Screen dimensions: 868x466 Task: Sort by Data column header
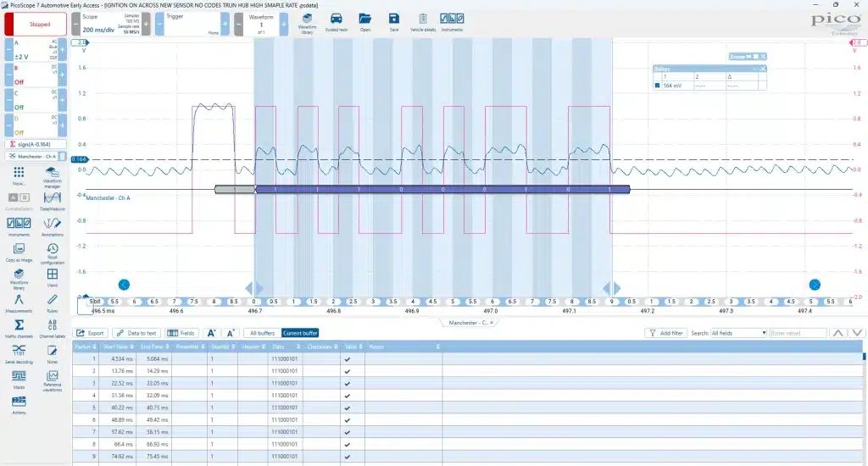tap(286, 347)
